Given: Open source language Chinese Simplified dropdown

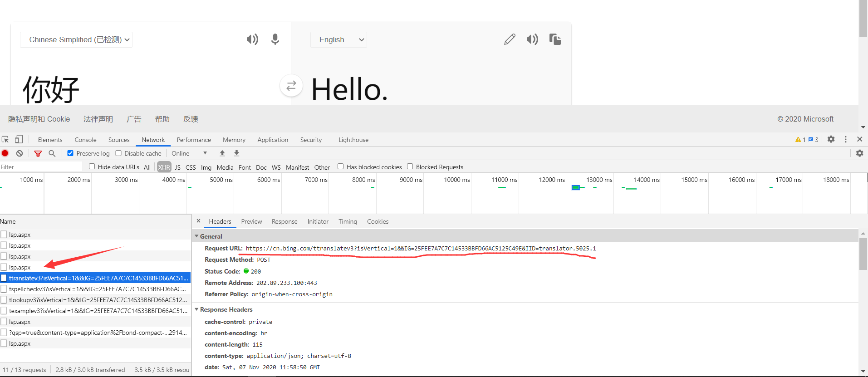Looking at the screenshot, I should pos(76,39).
